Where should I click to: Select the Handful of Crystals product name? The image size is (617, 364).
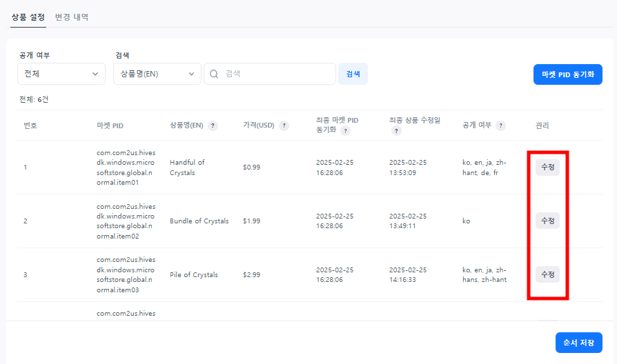coord(187,168)
